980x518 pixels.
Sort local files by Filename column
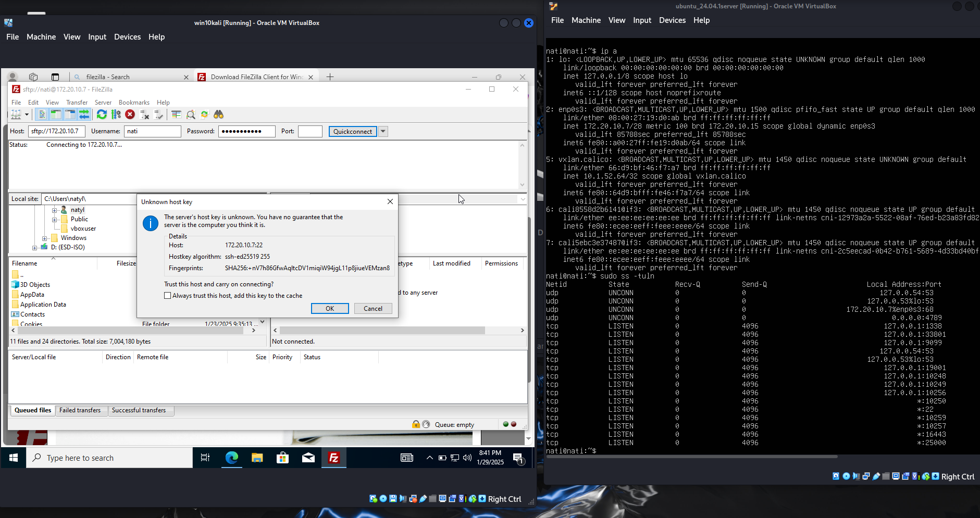[x=24, y=263]
